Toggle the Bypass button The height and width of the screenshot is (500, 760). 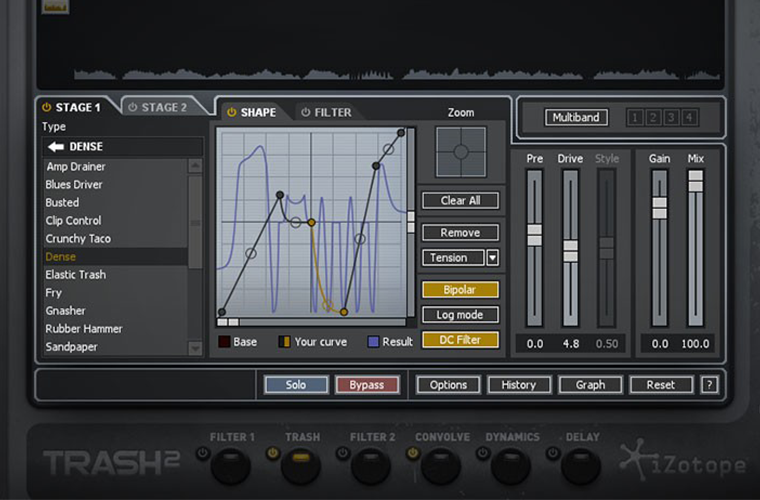(367, 385)
